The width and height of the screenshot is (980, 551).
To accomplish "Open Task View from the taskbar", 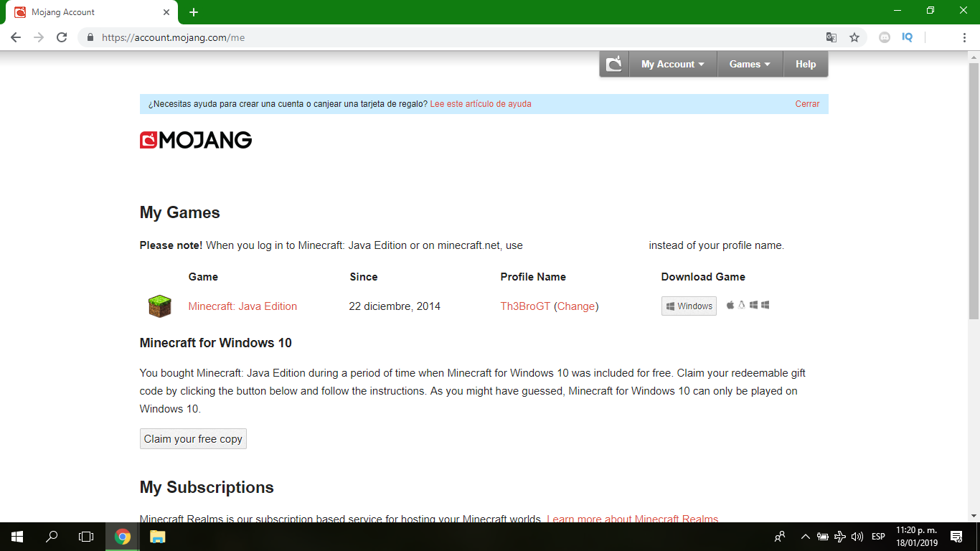I will 86,537.
